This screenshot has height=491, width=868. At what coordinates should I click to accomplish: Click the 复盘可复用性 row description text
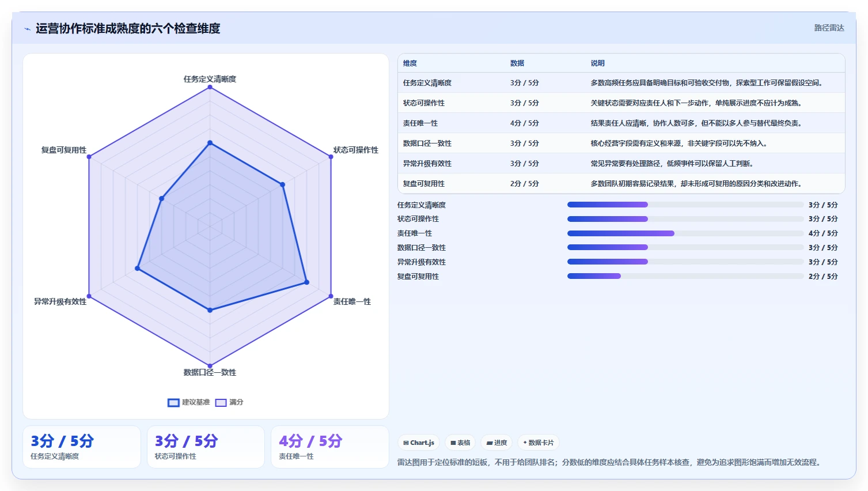coord(696,184)
